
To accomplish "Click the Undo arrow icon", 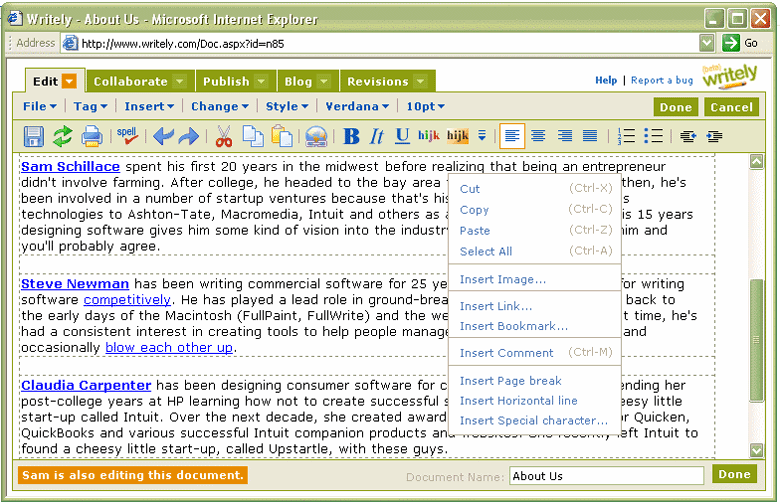I will click(163, 136).
